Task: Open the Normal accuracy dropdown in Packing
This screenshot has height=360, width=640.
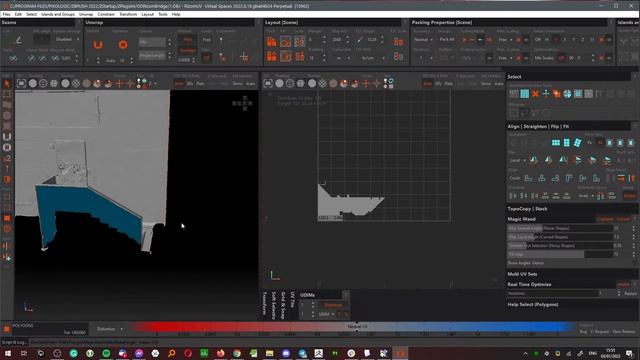Action: (x=423, y=40)
